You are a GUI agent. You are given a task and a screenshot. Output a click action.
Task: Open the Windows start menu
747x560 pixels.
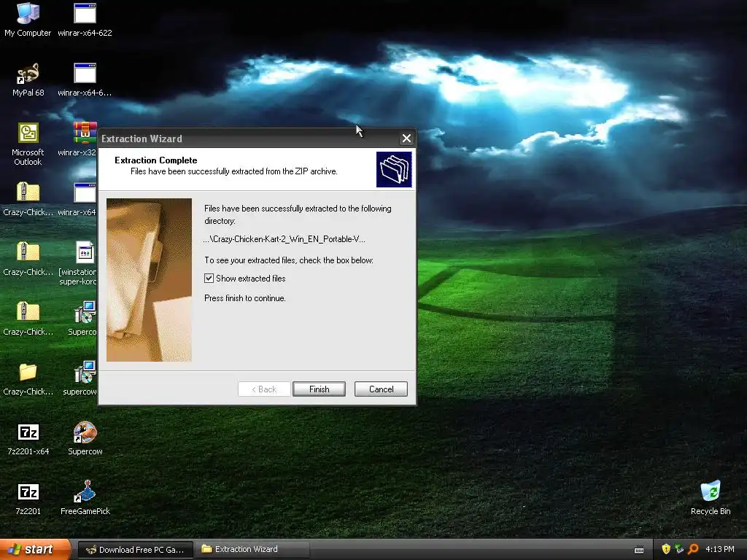pyautogui.click(x=35, y=550)
